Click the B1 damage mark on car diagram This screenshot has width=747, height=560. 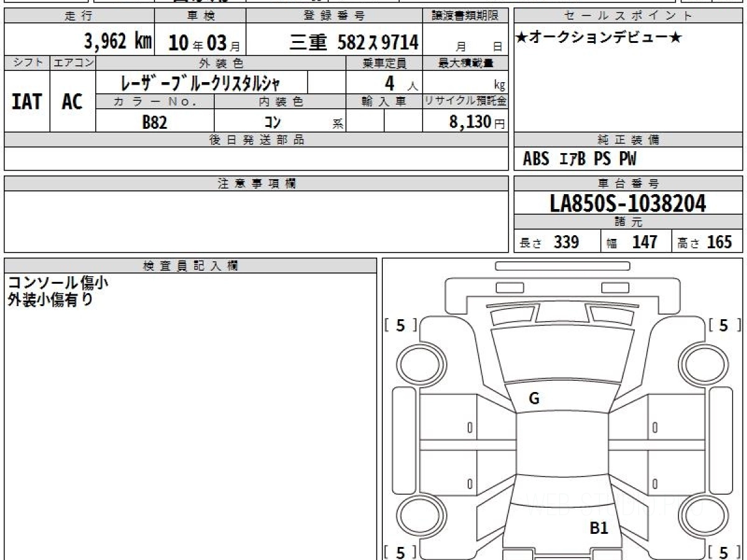coord(599,529)
